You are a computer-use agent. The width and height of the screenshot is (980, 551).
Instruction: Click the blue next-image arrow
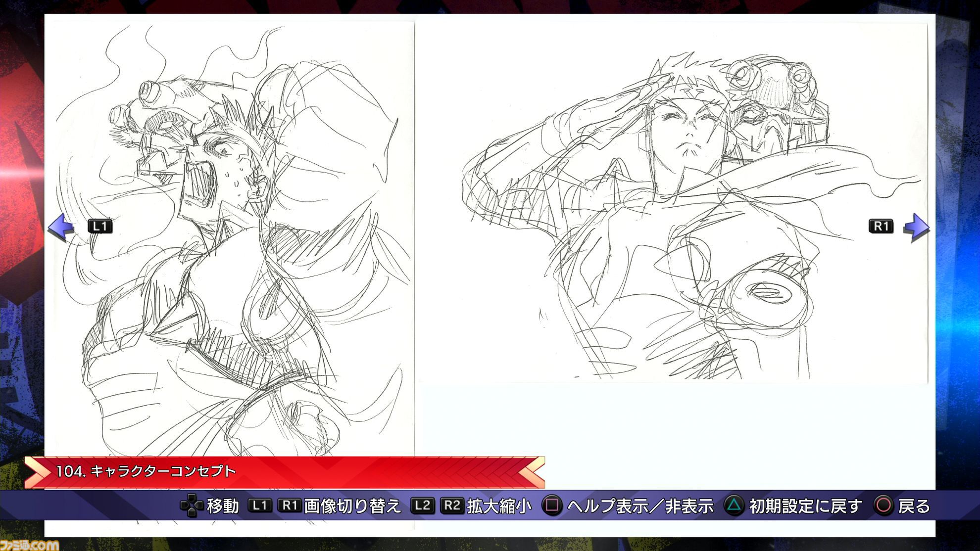917,227
